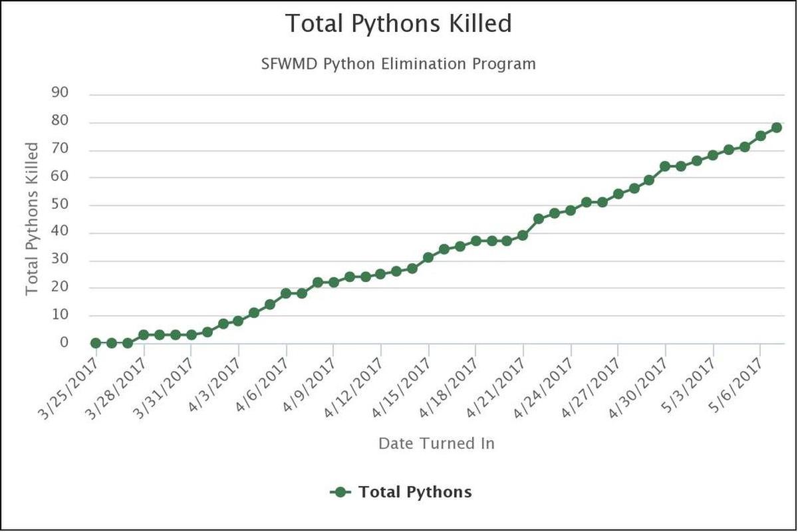Click the vertical axis title Total Pythons Killed
Image resolution: width=798 pixels, height=532 pixels.
[33, 219]
